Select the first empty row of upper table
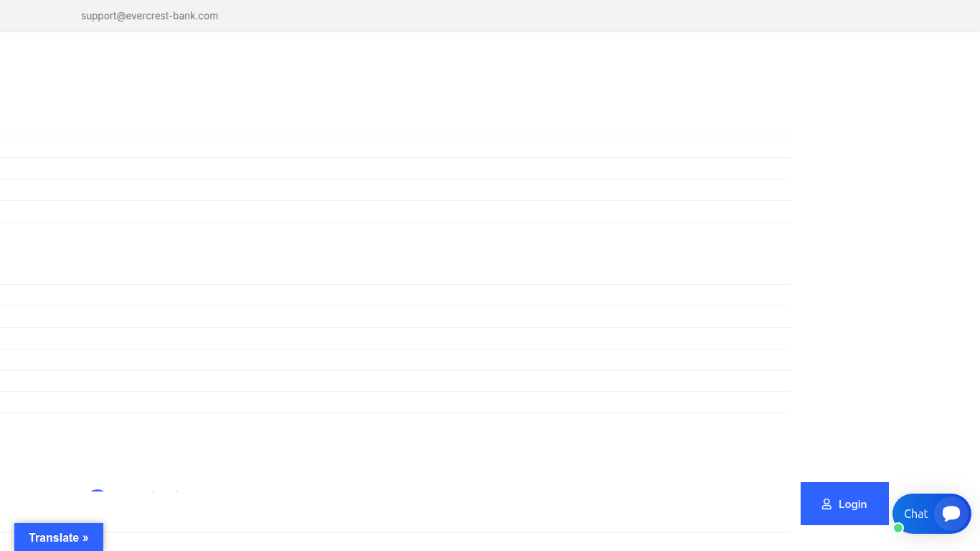980x551 pixels. 395,147
